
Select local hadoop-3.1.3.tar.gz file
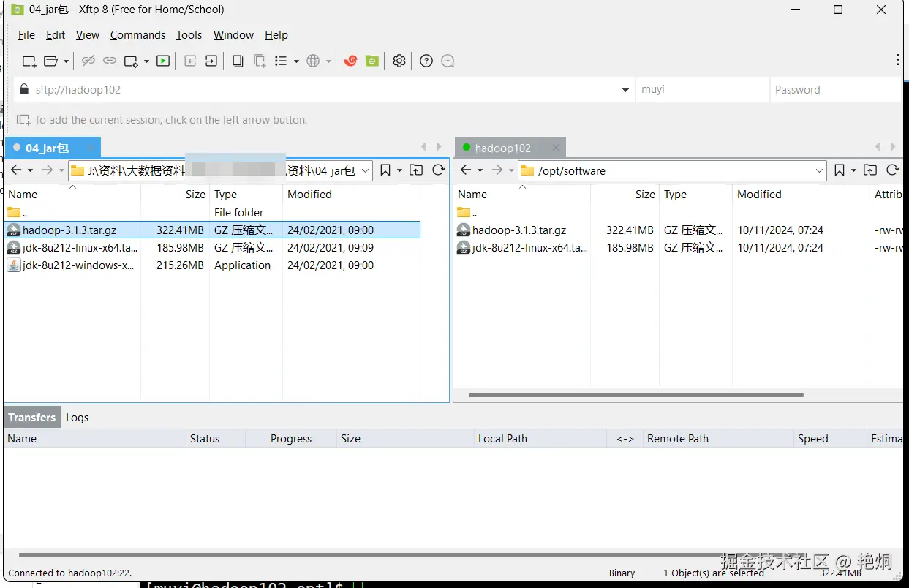(212, 230)
